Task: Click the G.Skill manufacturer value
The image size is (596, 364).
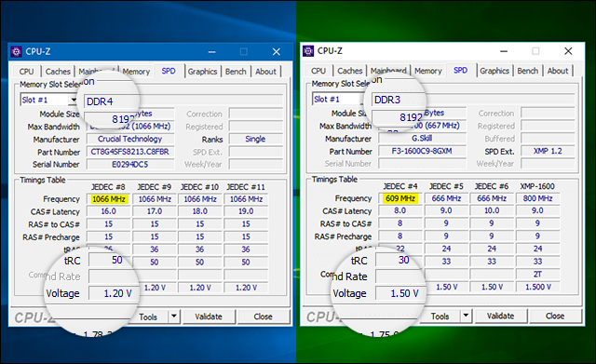Action: coord(422,139)
